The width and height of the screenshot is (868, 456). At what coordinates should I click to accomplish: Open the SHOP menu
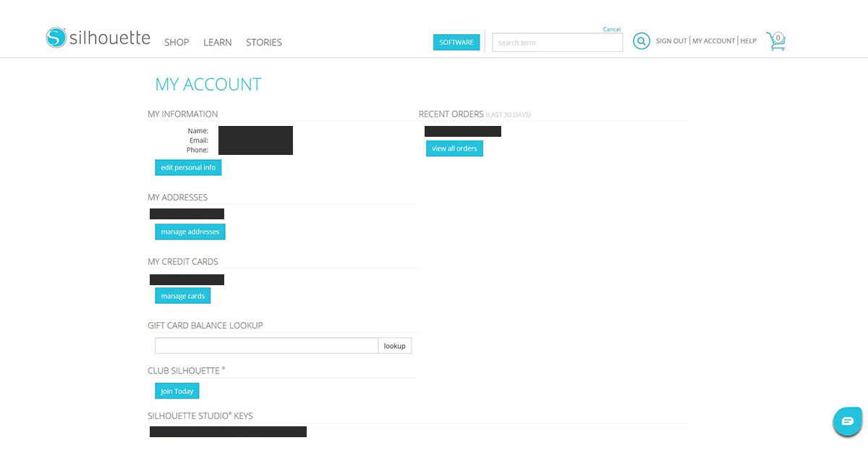176,43
